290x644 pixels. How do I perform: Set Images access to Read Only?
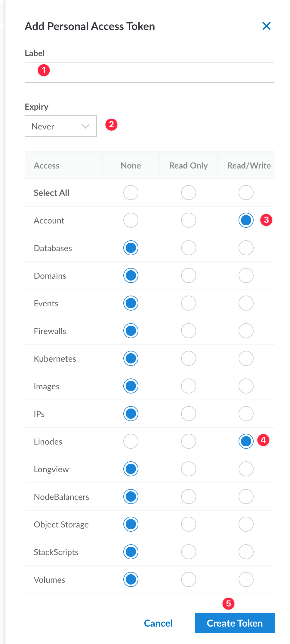tap(189, 386)
